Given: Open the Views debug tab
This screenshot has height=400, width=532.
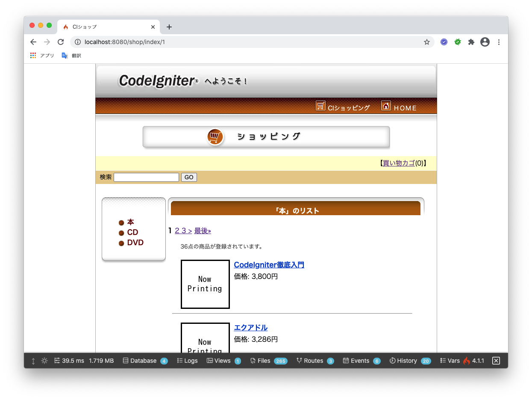Looking at the screenshot, I should point(224,361).
